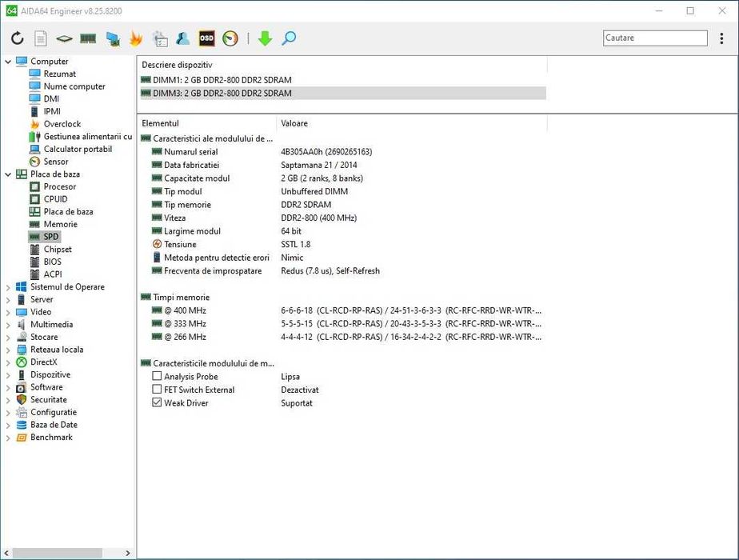Screen dimensions: 739x560
Task: Click the sidebar horizontal scrollbar thumb
Action: tap(58, 553)
